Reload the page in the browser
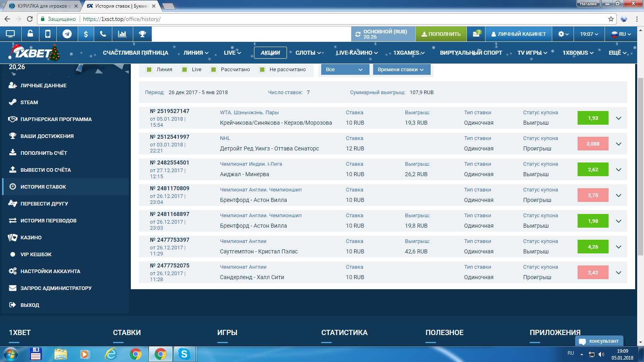This screenshot has width=644, height=362. click(30, 19)
